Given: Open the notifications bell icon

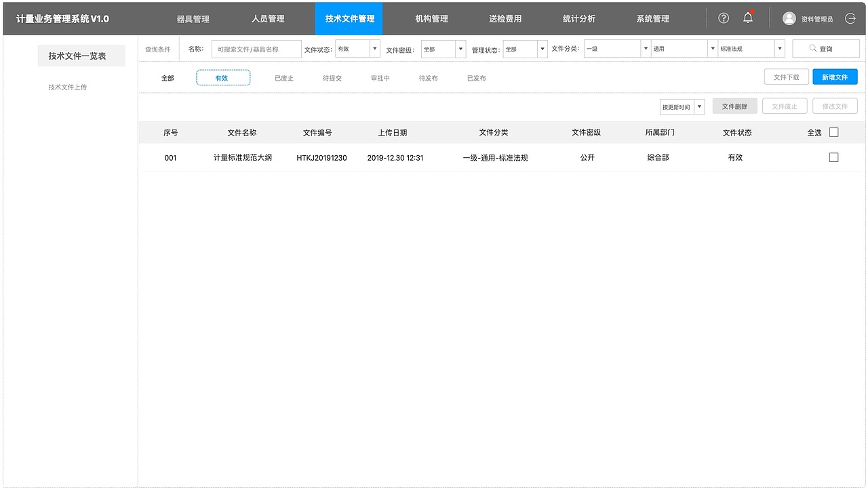Looking at the screenshot, I should tap(748, 18).
